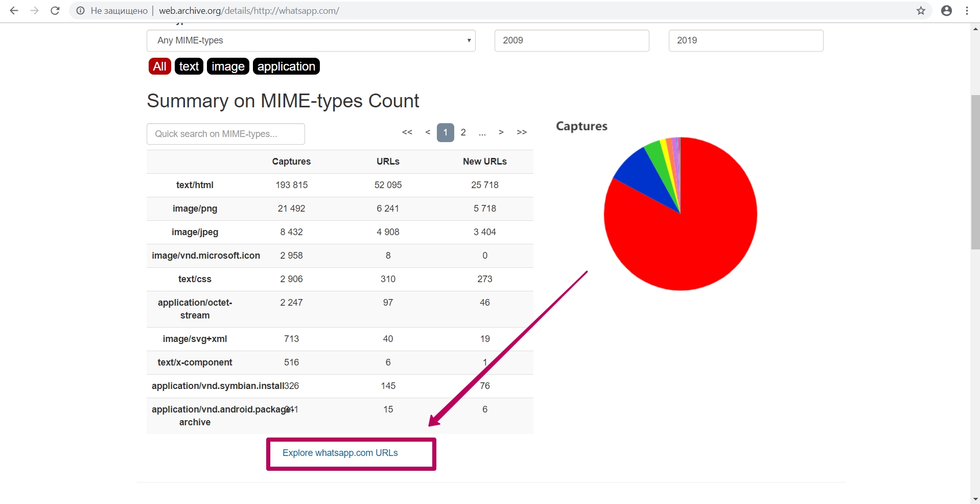Screen dimensions: 980x504
Task: Click the browser forward arrow
Action: click(34, 11)
